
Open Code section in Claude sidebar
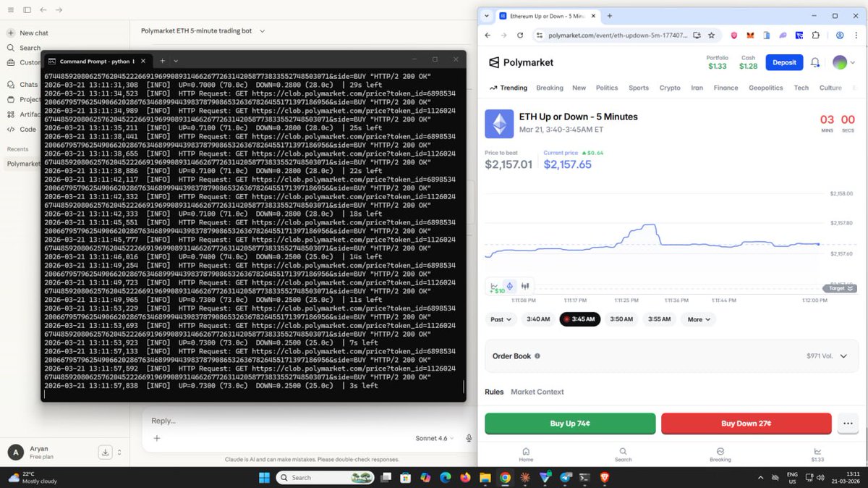22,129
